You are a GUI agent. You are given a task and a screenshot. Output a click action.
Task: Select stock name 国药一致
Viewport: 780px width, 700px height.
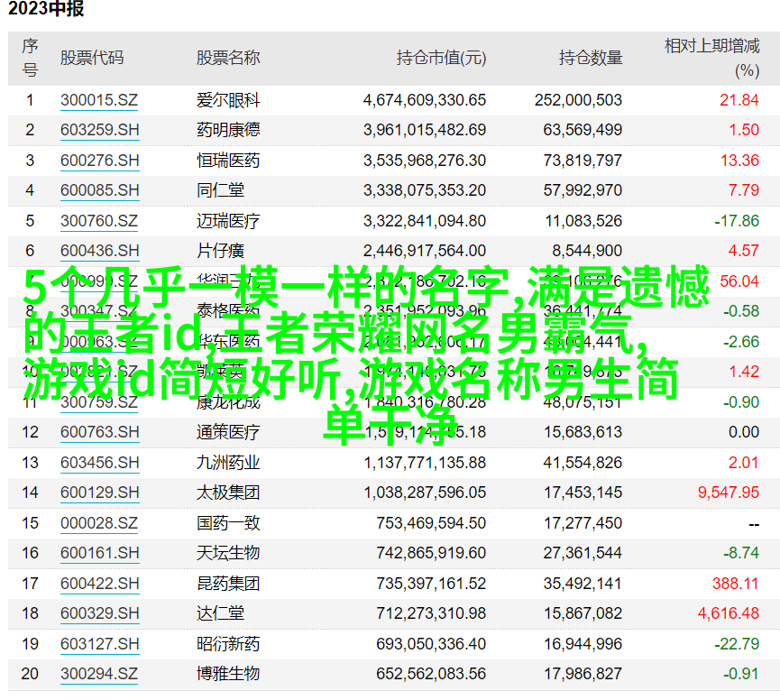(228, 523)
